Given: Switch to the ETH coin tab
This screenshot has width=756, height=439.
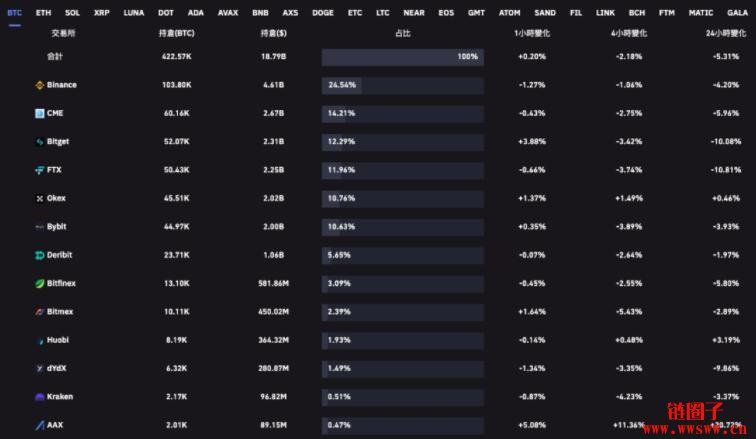Looking at the screenshot, I should 43,13.
